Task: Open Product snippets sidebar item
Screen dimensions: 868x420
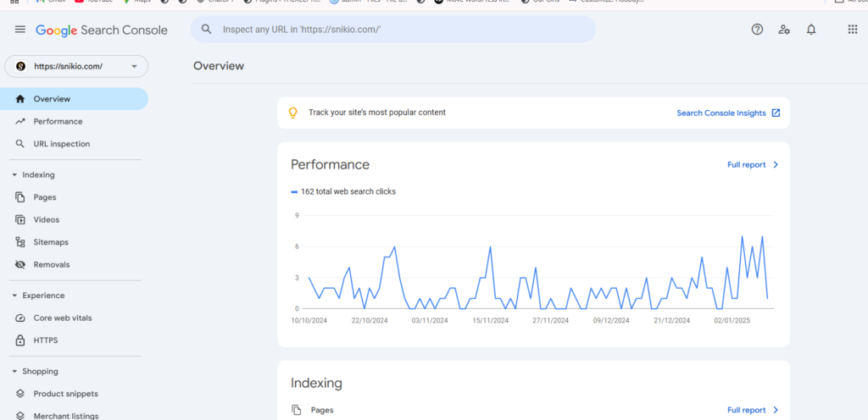Action: 75,394
